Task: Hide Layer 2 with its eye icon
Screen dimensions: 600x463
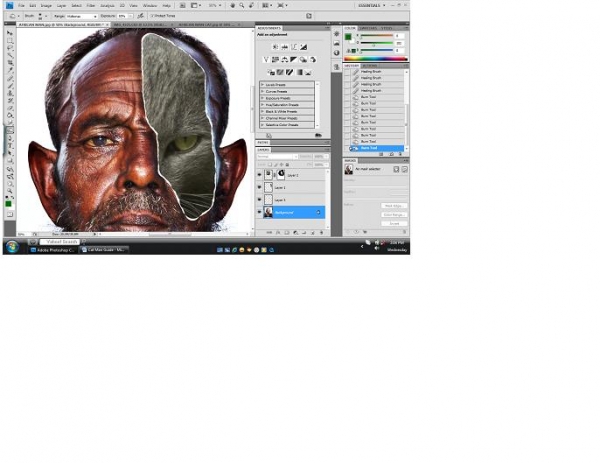Action: tap(259, 175)
